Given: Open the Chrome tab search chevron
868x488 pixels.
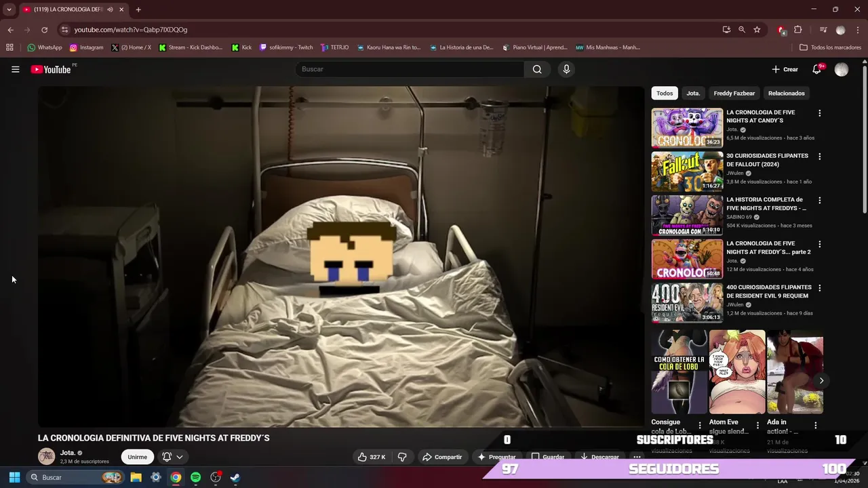Looking at the screenshot, I should [9, 9].
